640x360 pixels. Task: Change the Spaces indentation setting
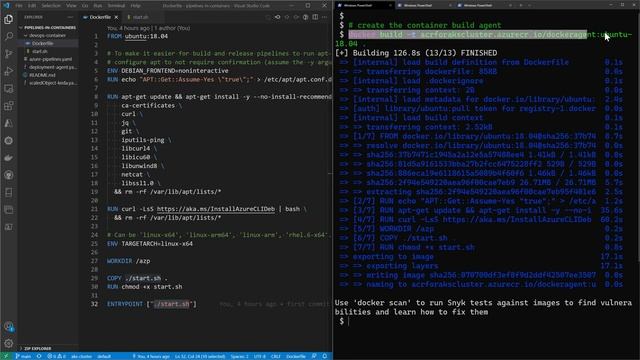(x=239, y=356)
